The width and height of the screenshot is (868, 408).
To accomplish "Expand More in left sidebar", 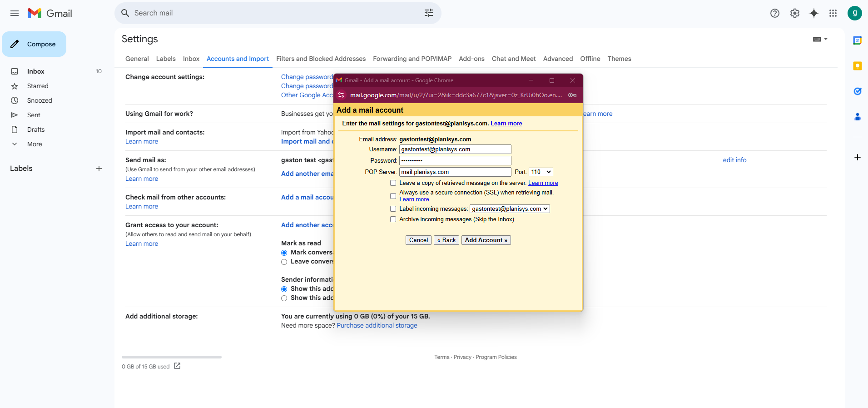I will pos(34,144).
